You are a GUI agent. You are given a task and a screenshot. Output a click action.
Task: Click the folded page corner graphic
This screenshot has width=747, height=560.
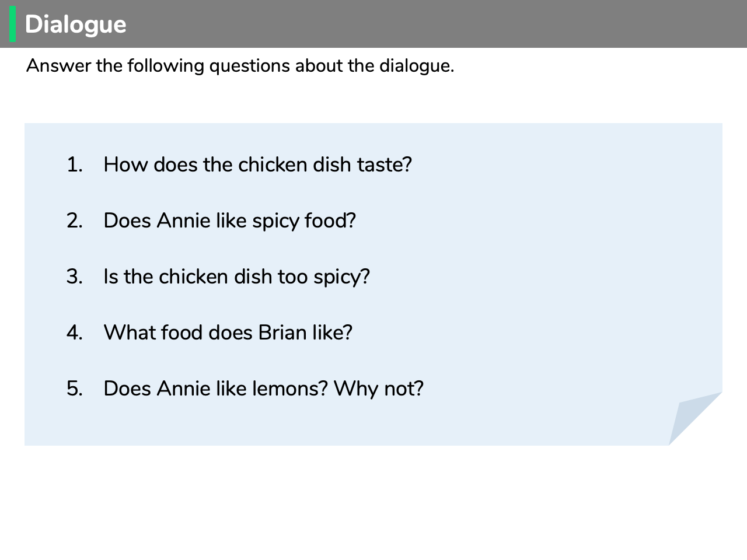click(x=695, y=418)
